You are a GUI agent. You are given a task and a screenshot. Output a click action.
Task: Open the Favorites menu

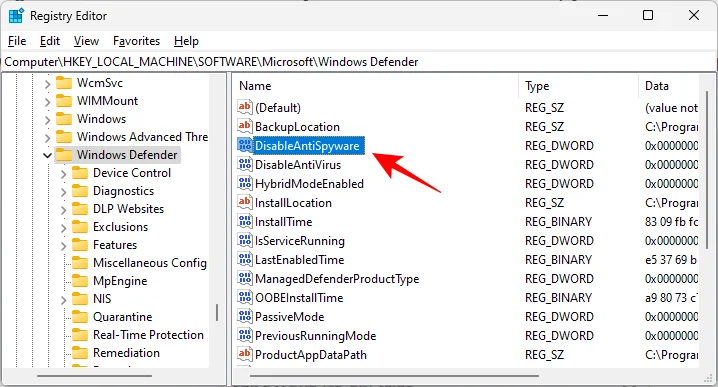click(136, 41)
